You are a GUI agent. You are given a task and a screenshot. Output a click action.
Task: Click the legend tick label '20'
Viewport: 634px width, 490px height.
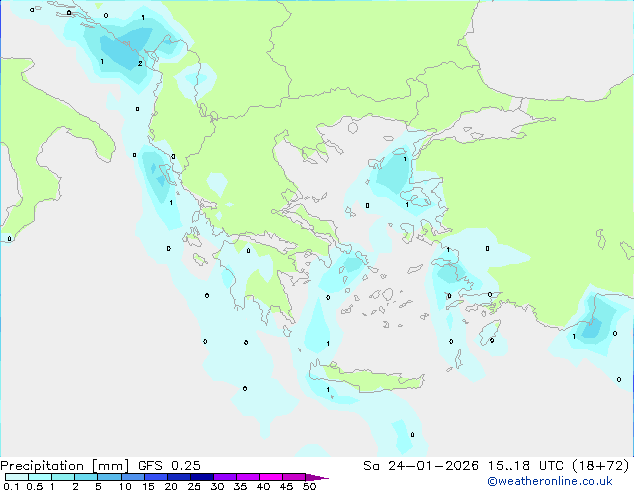point(171,486)
